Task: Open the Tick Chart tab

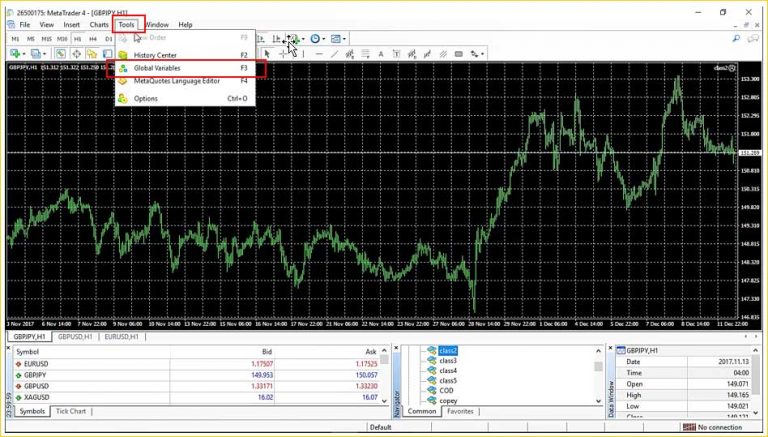Action: (x=71, y=411)
